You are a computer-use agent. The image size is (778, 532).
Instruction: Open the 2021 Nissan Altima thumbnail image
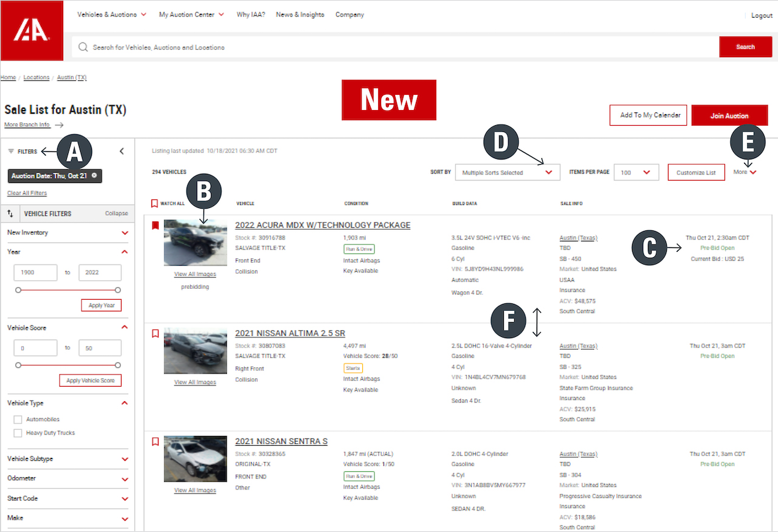pyautogui.click(x=195, y=351)
